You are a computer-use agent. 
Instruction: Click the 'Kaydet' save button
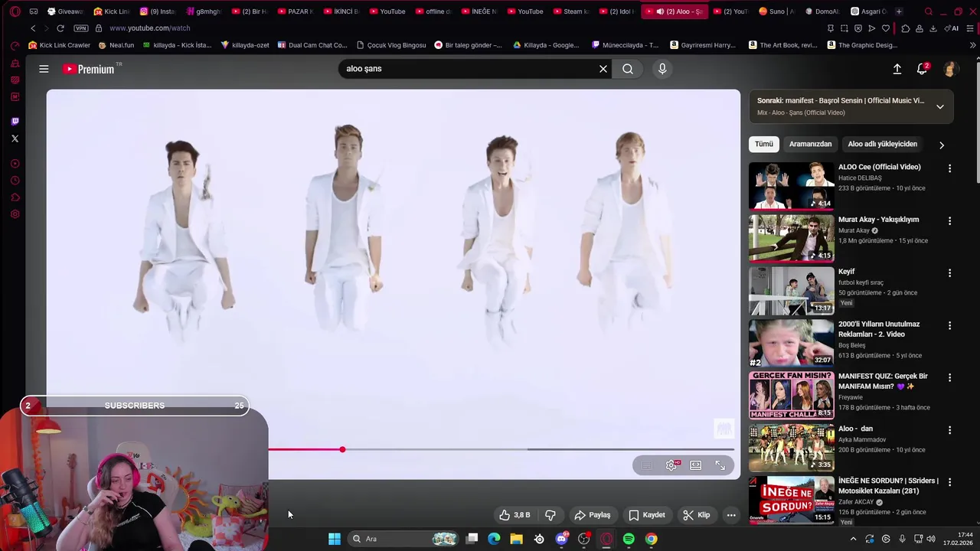point(647,515)
